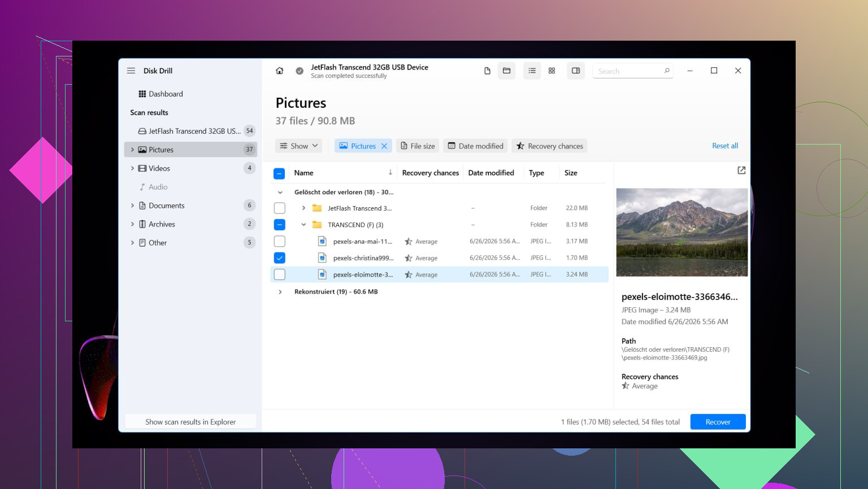Image resolution: width=868 pixels, height=489 pixels.
Task: Apply the File size filter
Action: coord(418,146)
